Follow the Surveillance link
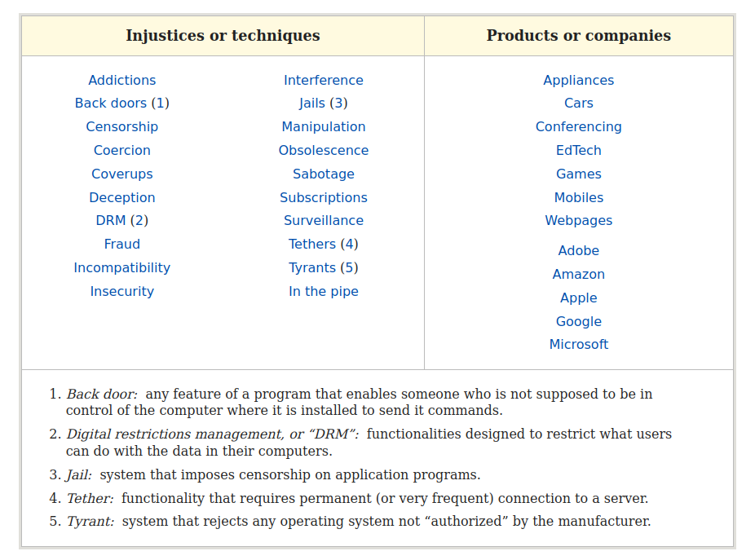755x560 pixels. click(324, 221)
